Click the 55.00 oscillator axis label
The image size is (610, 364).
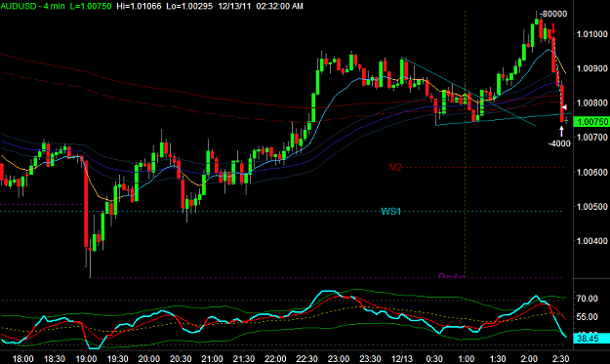pos(587,316)
